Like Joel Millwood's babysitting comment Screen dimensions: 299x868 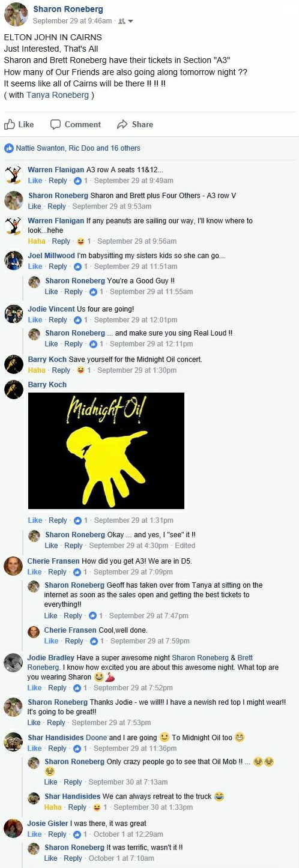[x=35, y=267]
